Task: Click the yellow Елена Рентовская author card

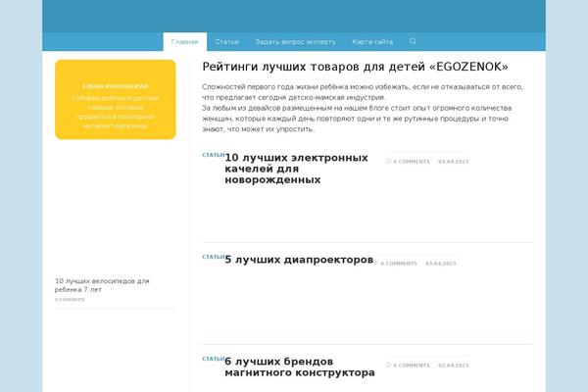Action: coord(116,99)
